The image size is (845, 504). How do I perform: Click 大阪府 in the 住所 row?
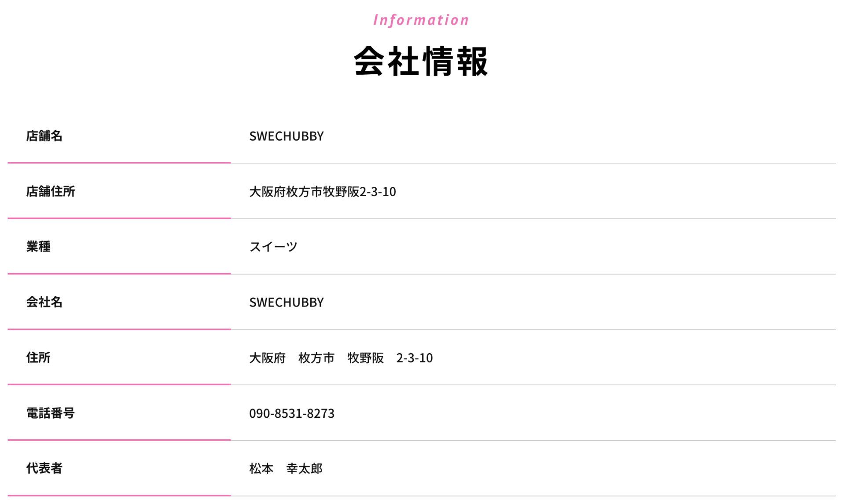click(268, 358)
